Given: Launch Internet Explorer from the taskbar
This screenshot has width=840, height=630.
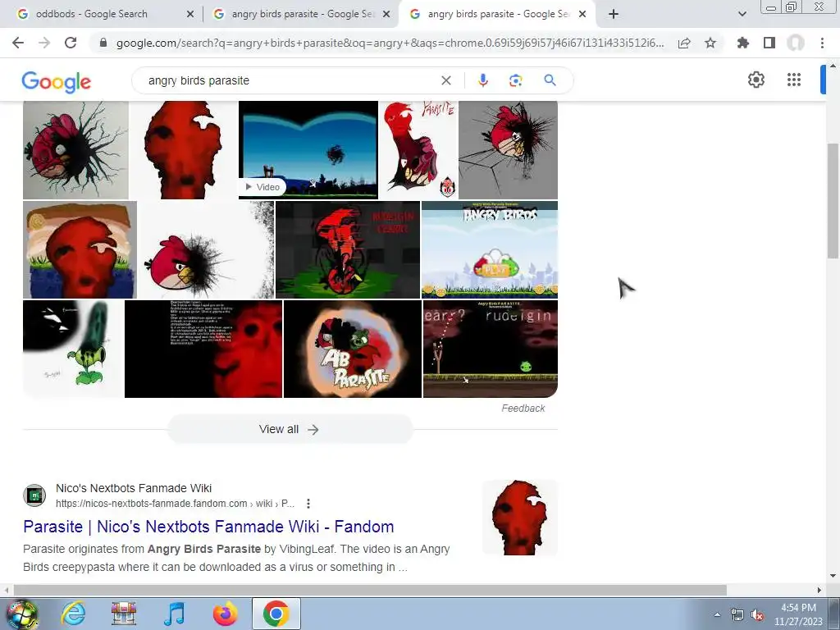Looking at the screenshot, I should [x=73, y=614].
